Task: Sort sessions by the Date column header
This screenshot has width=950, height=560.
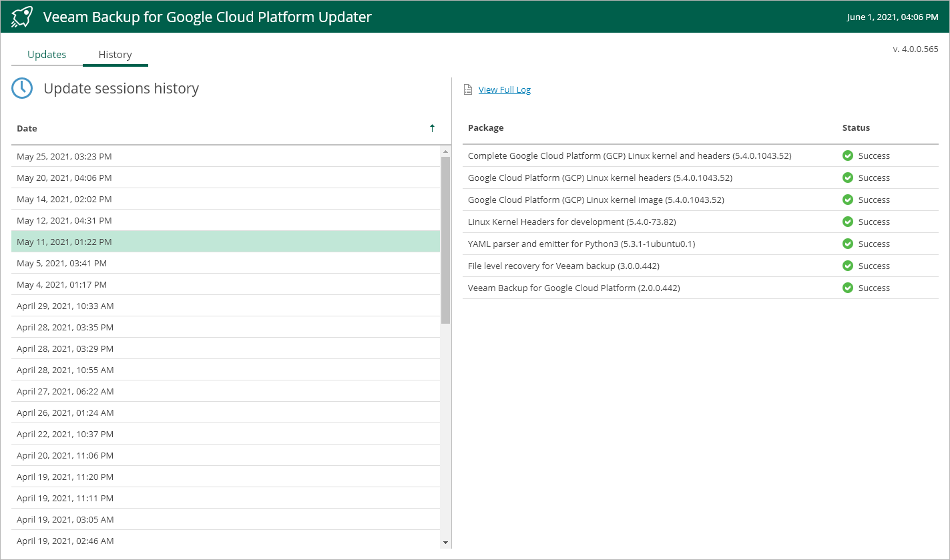Action: [x=27, y=128]
